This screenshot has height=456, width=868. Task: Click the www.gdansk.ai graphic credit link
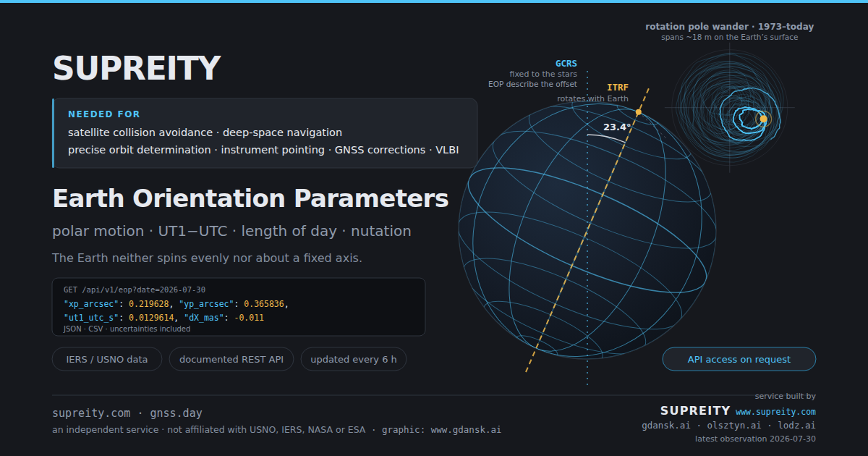click(x=466, y=430)
